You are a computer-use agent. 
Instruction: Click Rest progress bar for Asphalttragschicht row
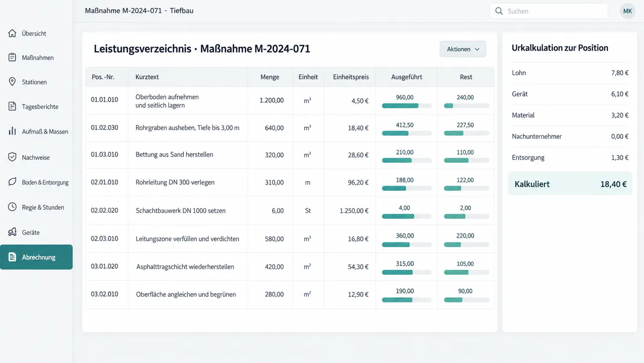467,272
